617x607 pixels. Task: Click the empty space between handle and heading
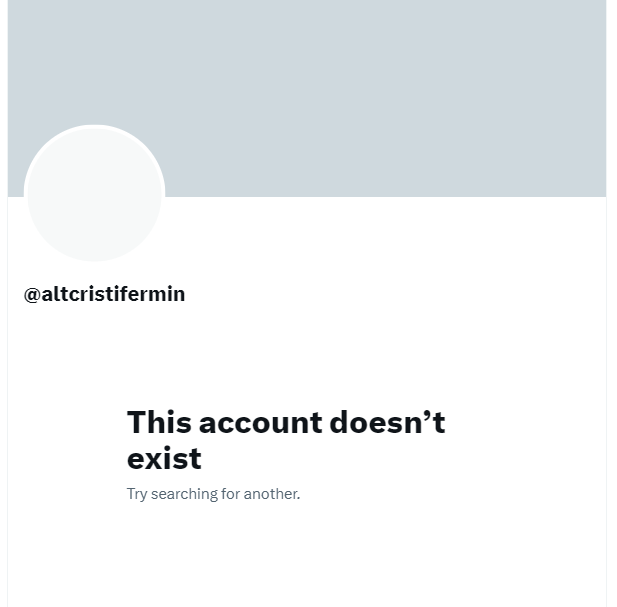(307, 354)
